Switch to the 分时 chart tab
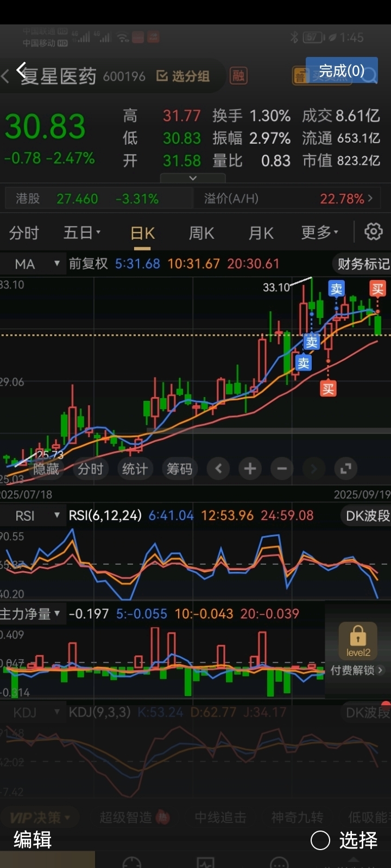 pos(24,233)
